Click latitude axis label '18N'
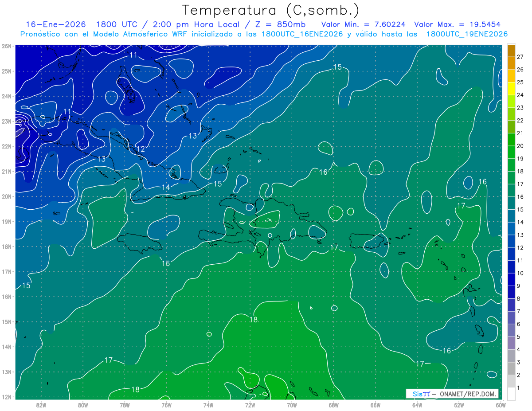 pyautogui.click(x=6, y=247)
